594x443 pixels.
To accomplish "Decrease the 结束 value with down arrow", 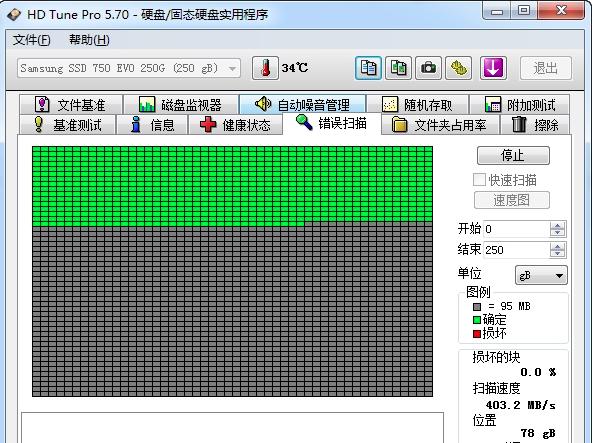I will (x=557, y=254).
